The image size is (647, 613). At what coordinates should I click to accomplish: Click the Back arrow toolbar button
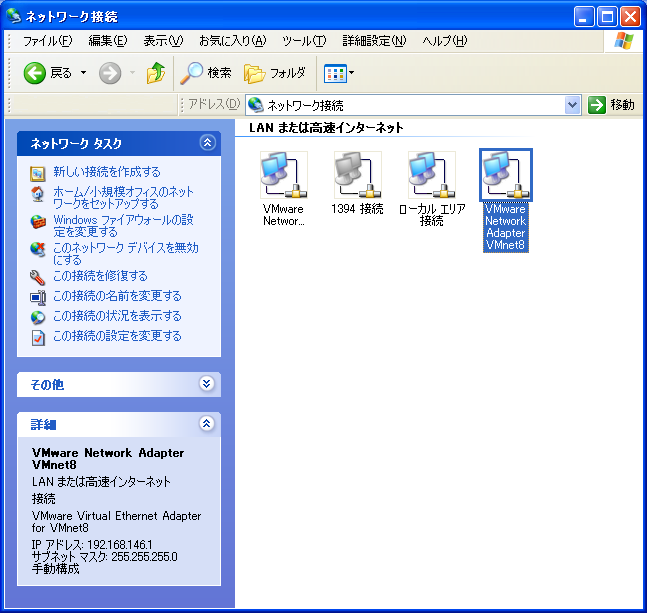point(36,73)
